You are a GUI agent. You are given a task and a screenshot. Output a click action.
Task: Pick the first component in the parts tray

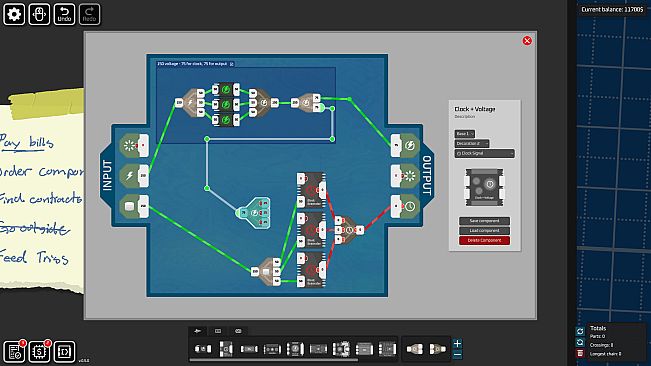[203, 349]
